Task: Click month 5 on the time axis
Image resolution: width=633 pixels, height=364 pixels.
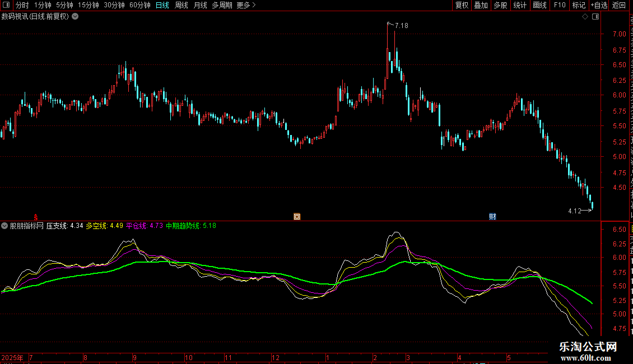Action: (509, 357)
